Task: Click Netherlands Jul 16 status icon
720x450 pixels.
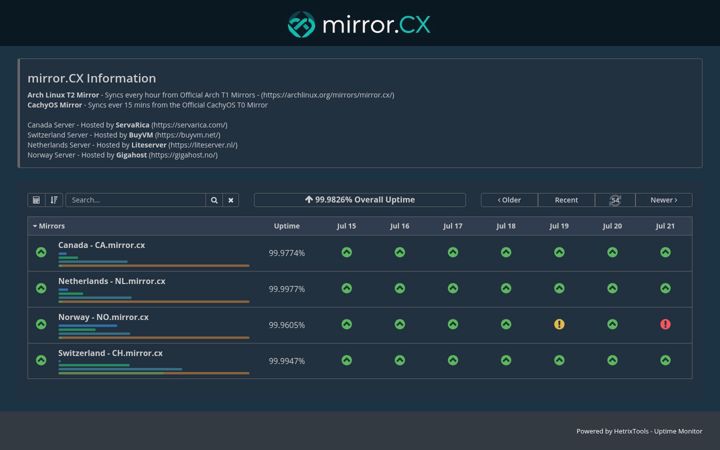Action: (x=400, y=288)
